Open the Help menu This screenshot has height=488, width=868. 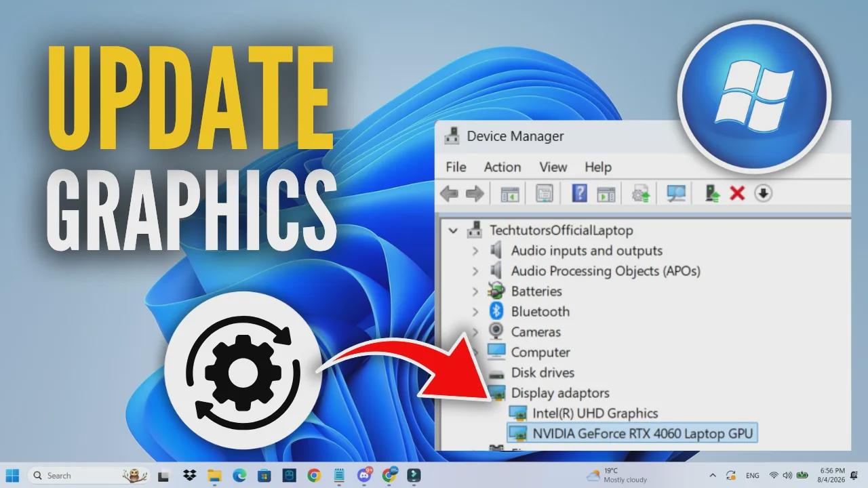598,167
